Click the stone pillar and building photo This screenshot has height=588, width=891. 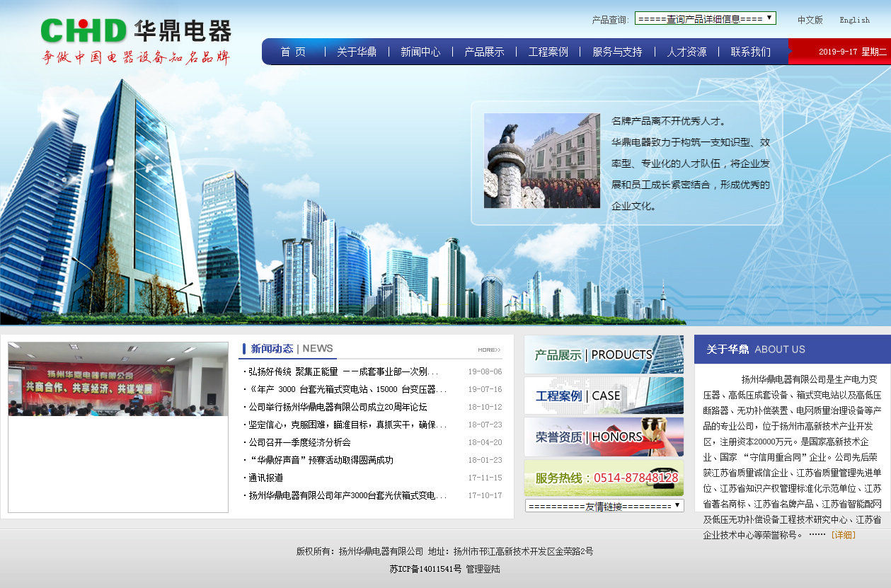coord(541,161)
